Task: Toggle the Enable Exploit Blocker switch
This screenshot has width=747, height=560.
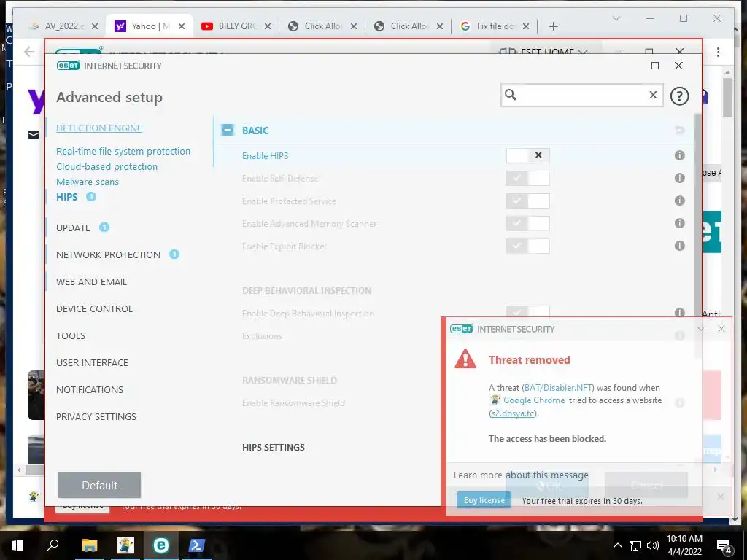Action: pyautogui.click(x=528, y=246)
